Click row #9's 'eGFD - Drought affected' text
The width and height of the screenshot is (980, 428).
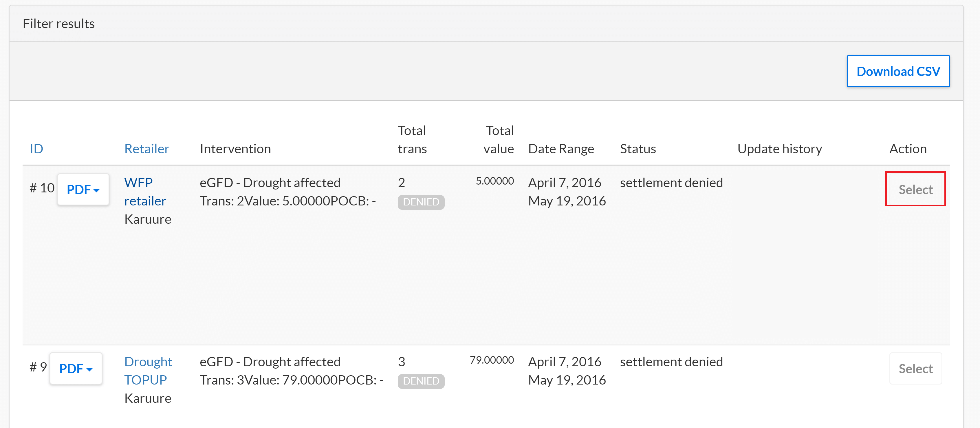coord(270,361)
